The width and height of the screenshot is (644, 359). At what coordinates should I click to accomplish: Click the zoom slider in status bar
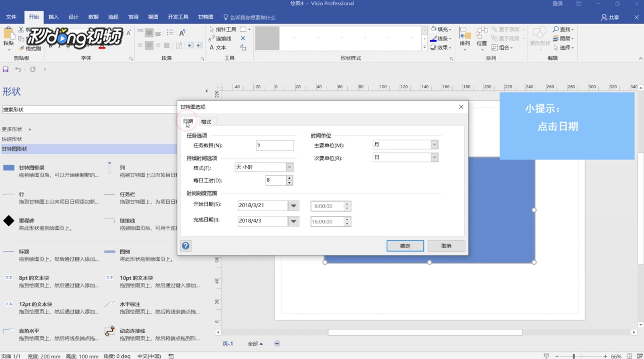574,356
